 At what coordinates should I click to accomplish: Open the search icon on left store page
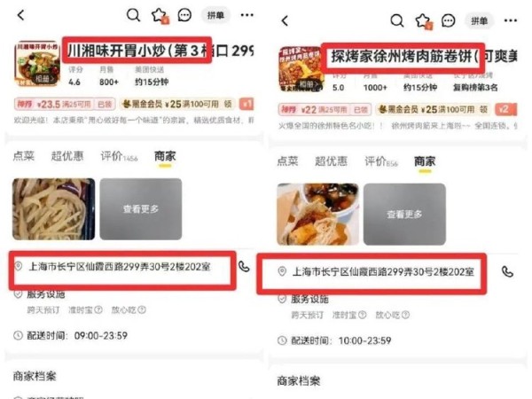pos(133,15)
